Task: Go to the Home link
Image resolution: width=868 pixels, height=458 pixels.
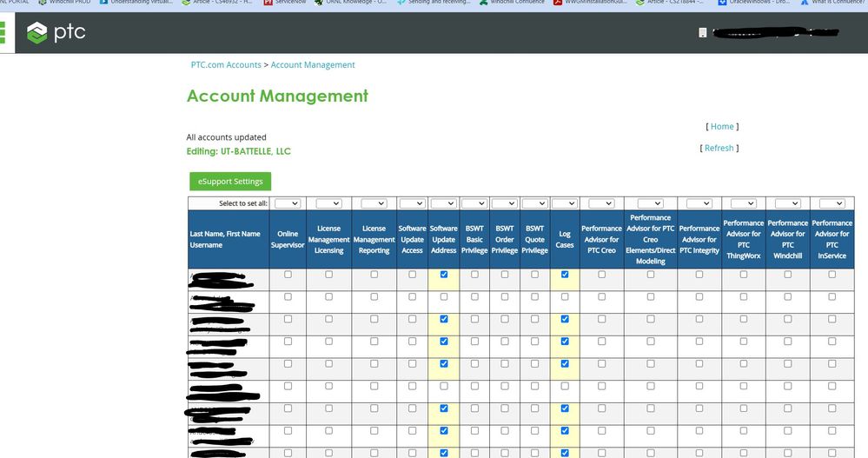Action: pyautogui.click(x=722, y=126)
